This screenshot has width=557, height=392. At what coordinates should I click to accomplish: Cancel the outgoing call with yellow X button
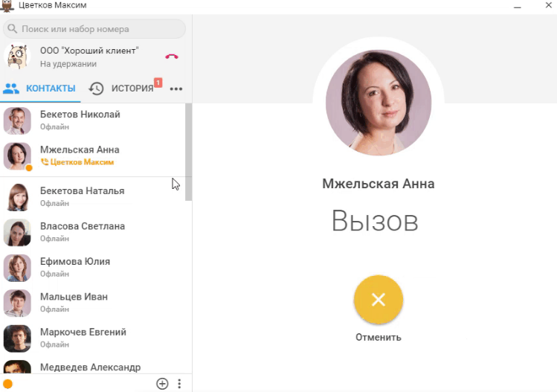click(379, 300)
